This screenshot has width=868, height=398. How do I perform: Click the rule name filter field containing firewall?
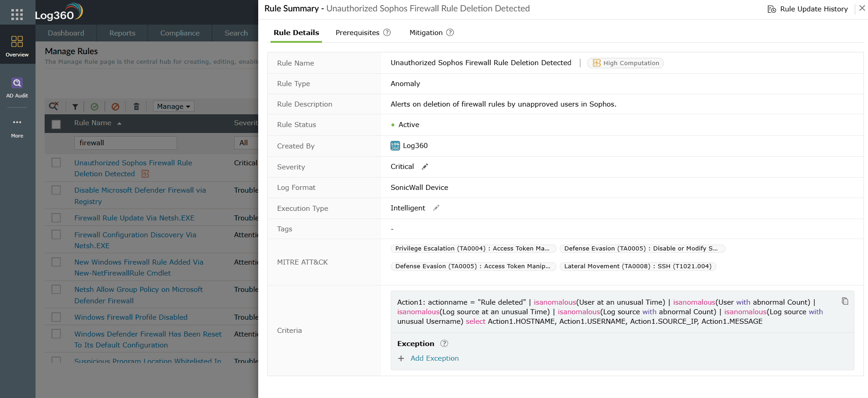[x=125, y=143]
